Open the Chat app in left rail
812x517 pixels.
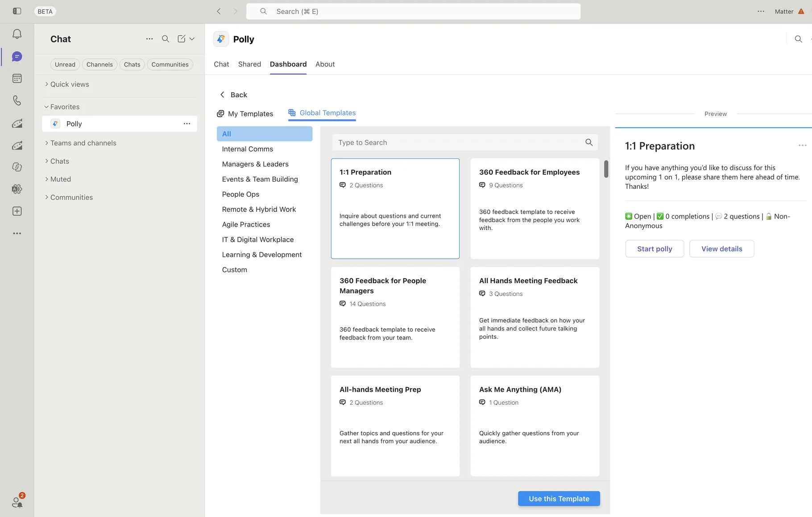click(17, 57)
